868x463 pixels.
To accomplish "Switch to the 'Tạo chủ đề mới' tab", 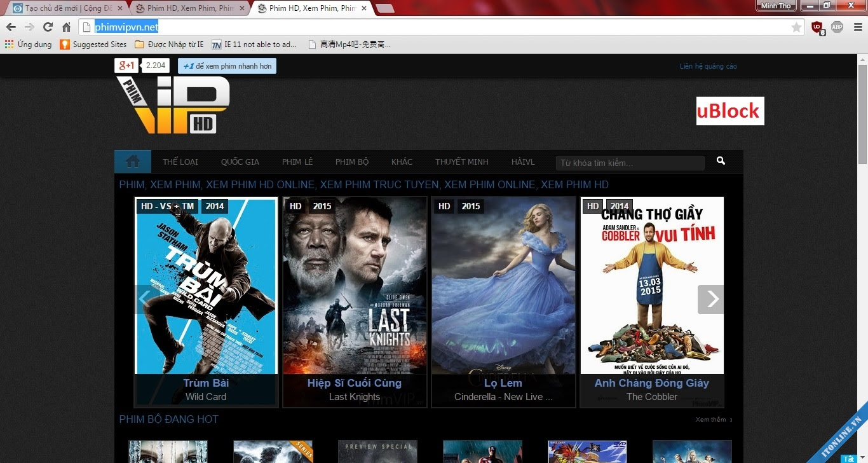I will 67,8.
